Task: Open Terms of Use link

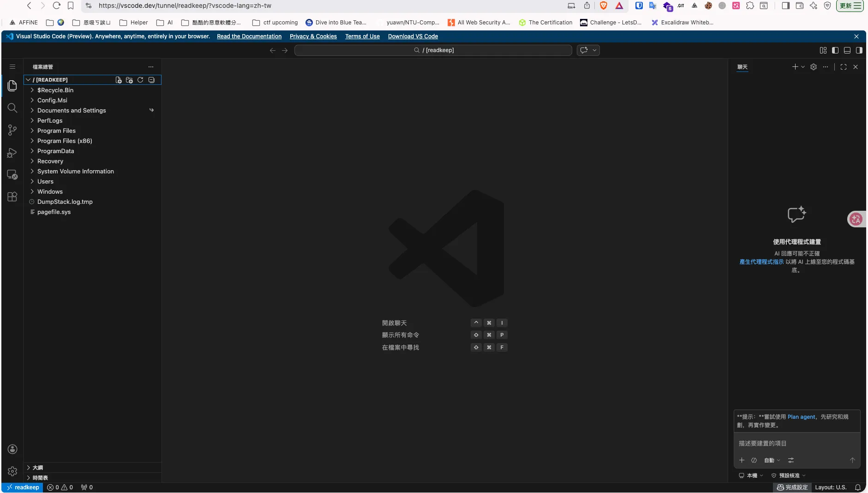Action: [x=362, y=36]
